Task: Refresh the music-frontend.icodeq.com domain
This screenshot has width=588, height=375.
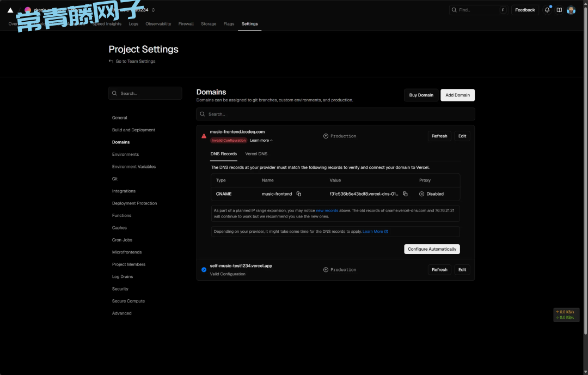Action: point(439,136)
